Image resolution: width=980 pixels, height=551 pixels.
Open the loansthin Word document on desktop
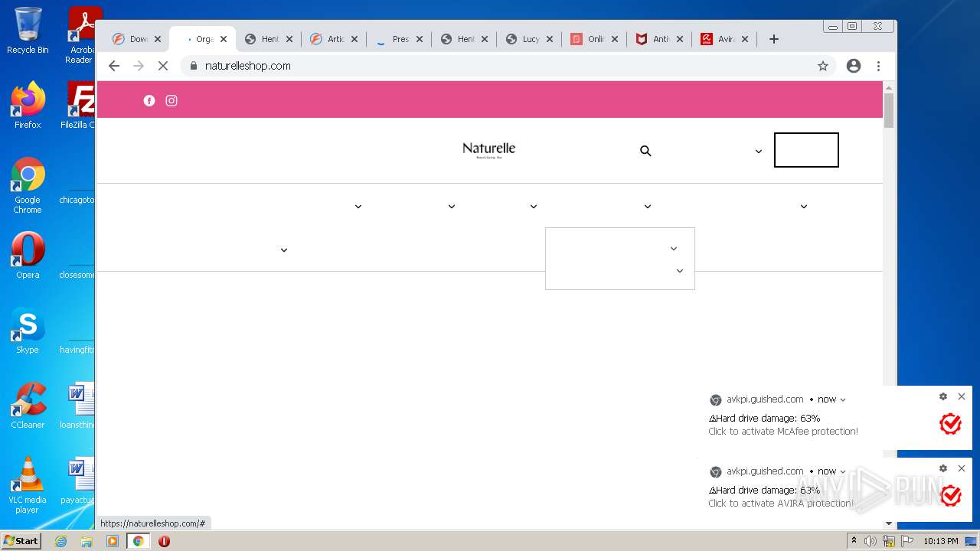(x=79, y=406)
